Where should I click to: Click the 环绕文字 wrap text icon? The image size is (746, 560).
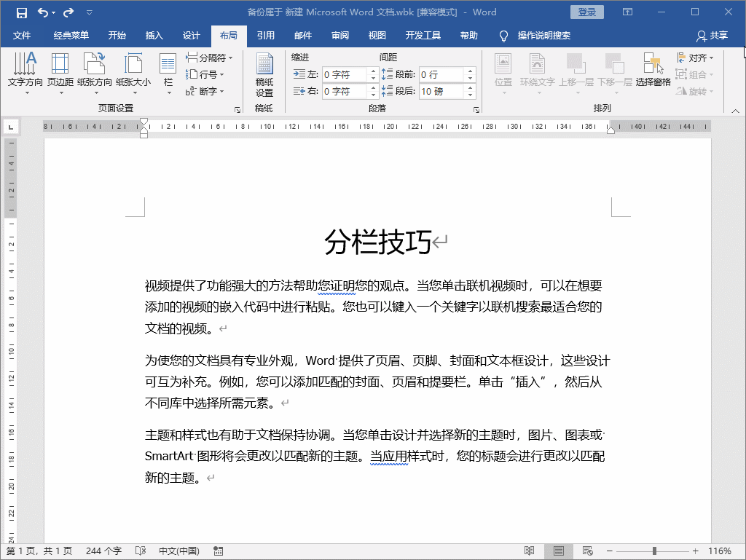pyautogui.click(x=537, y=74)
